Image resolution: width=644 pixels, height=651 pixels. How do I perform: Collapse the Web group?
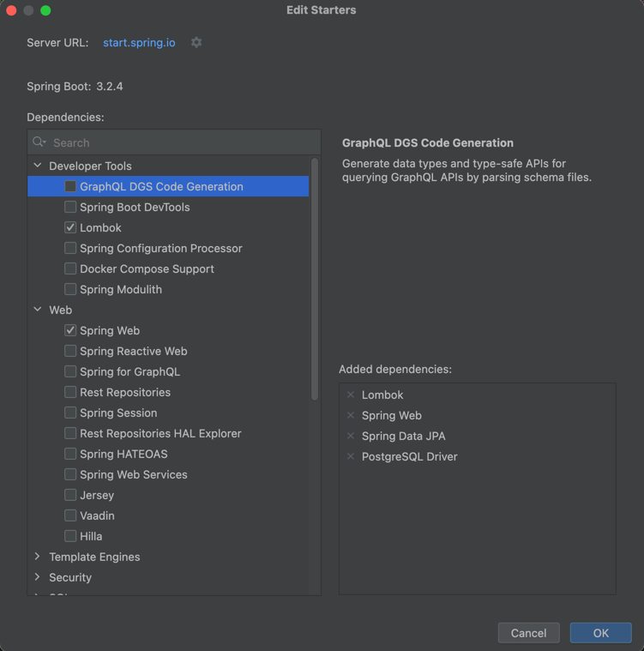point(38,310)
